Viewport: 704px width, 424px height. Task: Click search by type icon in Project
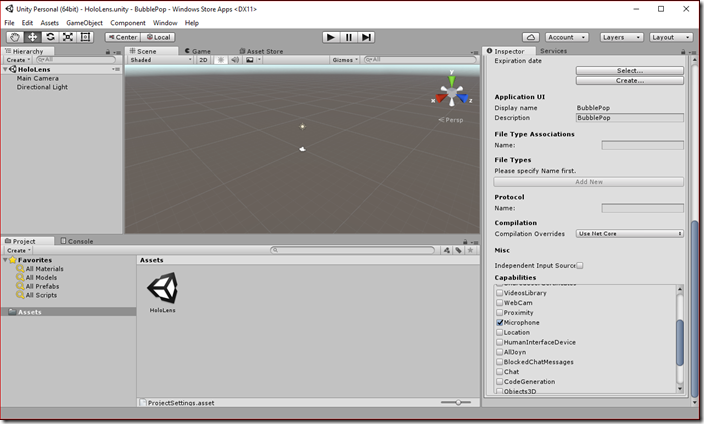tap(447, 250)
